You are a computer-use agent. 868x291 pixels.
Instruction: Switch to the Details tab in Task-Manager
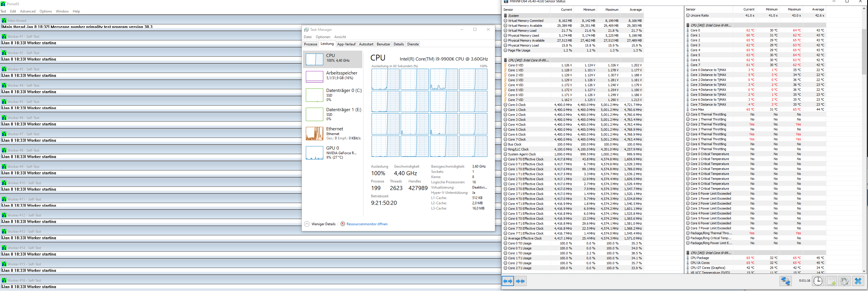[399, 44]
